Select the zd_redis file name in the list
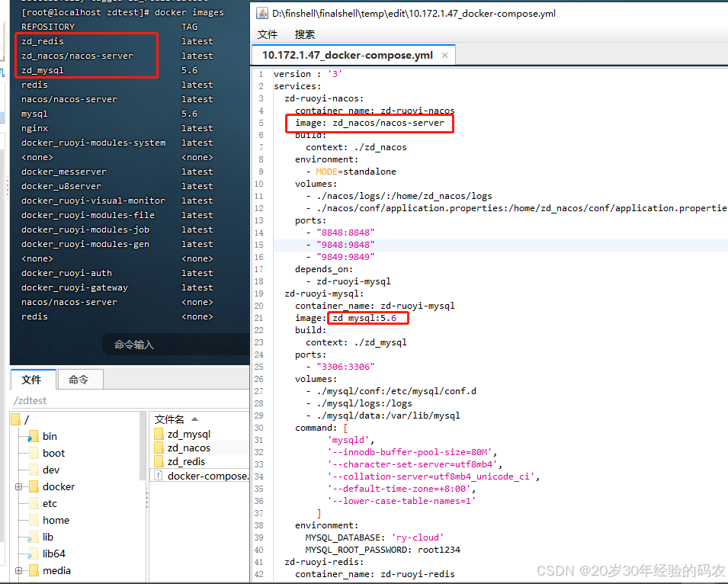Viewport: 728px width, 584px height. (x=186, y=461)
